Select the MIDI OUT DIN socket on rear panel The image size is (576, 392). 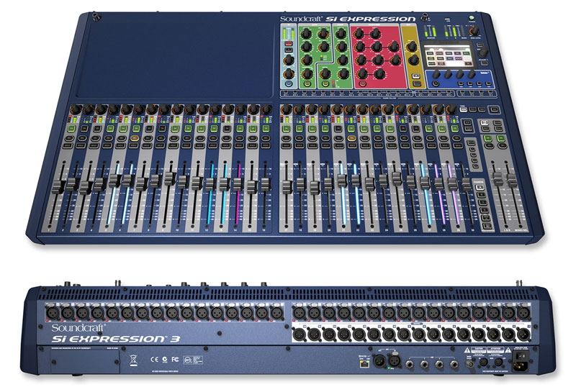click(498, 362)
